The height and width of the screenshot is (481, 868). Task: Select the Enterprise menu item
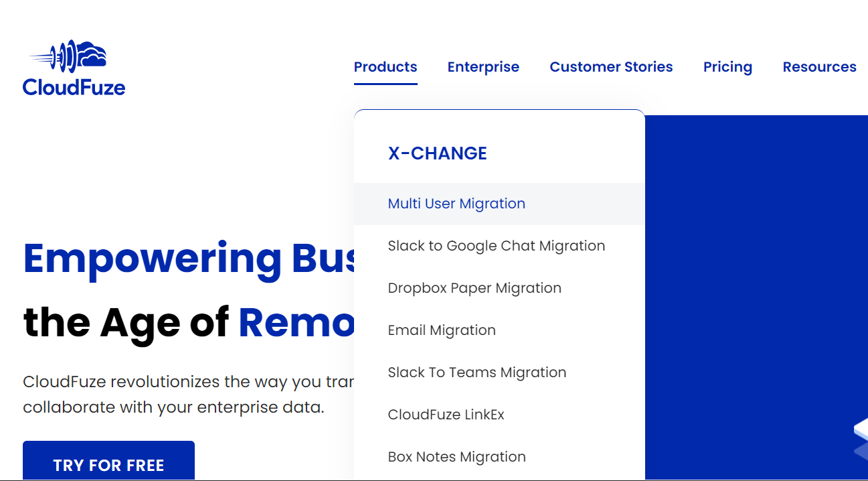pyautogui.click(x=483, y=66)
